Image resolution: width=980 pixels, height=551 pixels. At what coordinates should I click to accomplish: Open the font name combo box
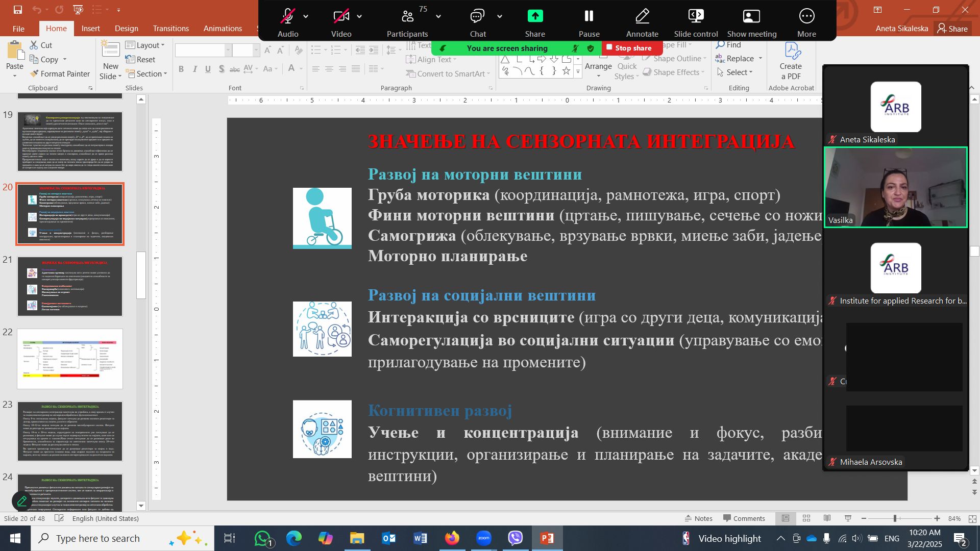203,50
